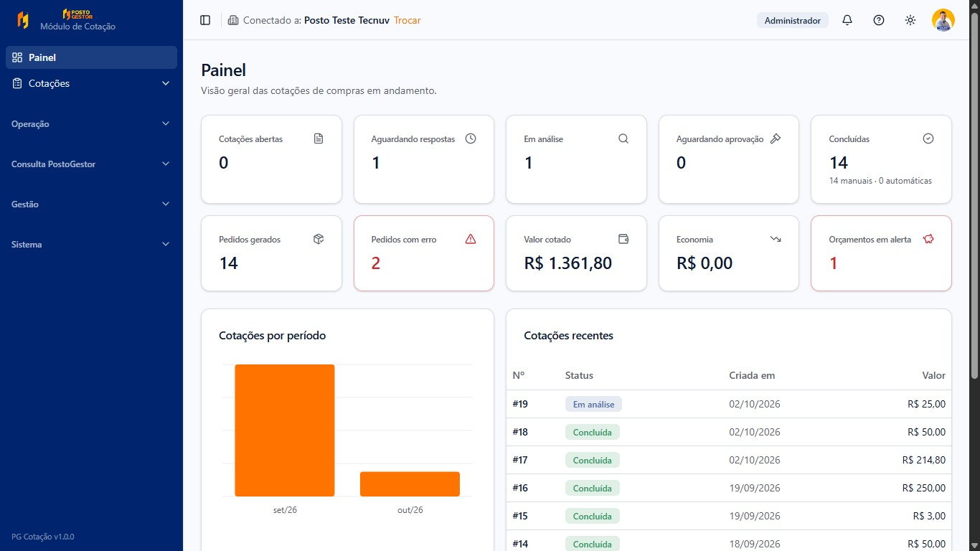Open quotation #15 in recent list
The width and height of the screenshot is (980, 551).
729,516
